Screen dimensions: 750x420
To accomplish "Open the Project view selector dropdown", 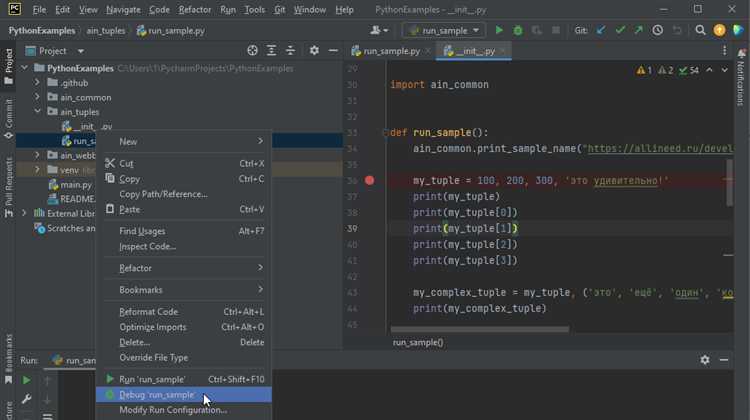I will pos(55,51).
